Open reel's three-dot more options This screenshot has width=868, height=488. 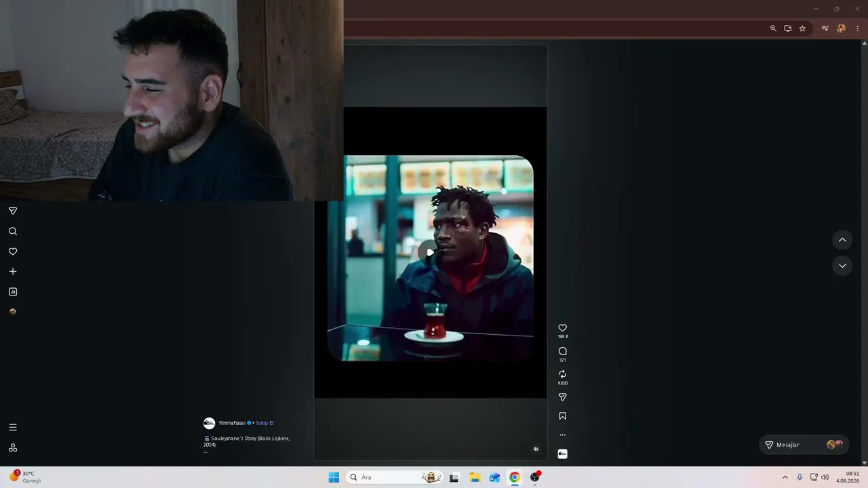click(x=562, y=435)
